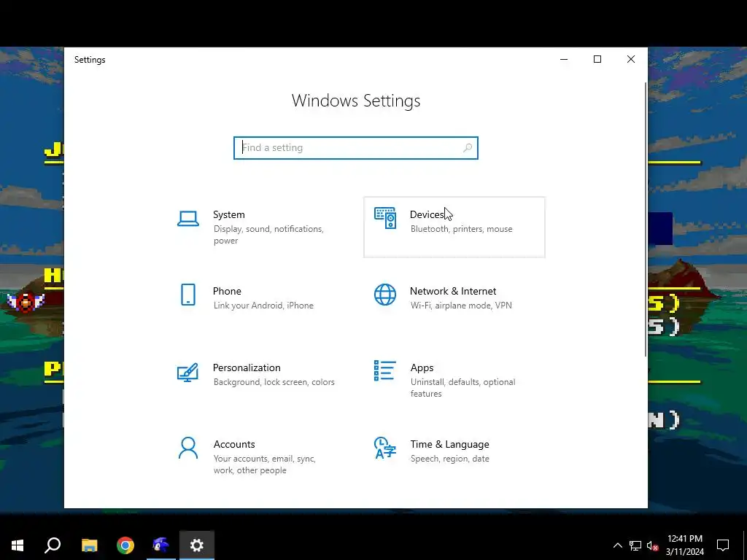Click 'Display, sound, notifications, power' text
The image size is (747, 560).
tap(268, 235)
